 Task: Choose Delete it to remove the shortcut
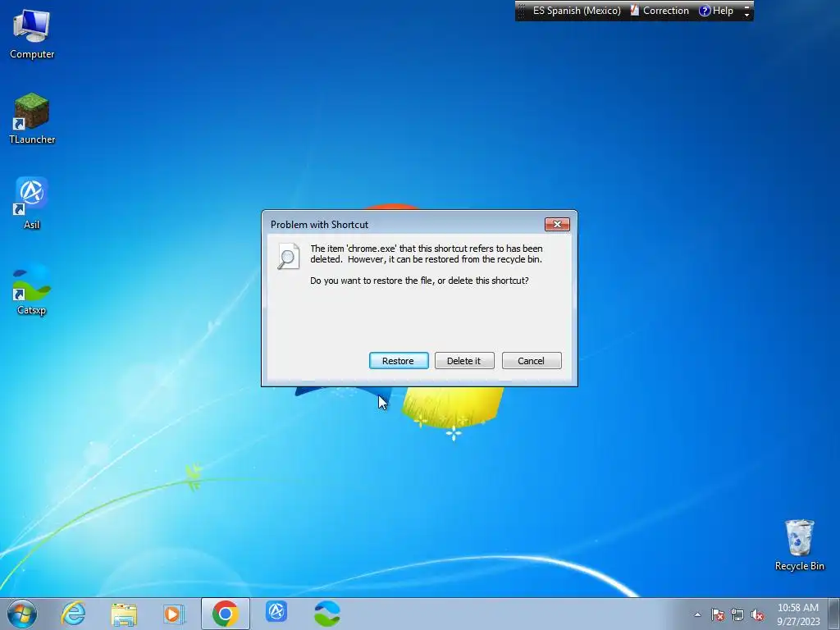pyautogui.click(x=464, y=361)
